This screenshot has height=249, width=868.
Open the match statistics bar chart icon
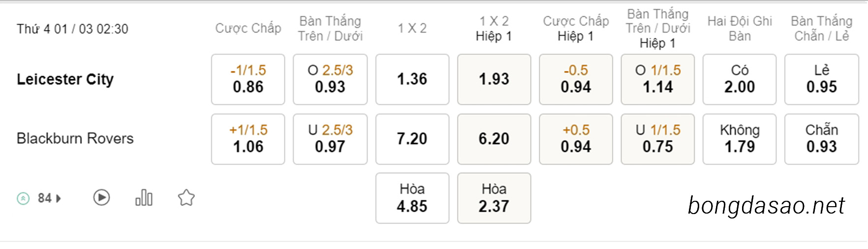tap(144, 198)
